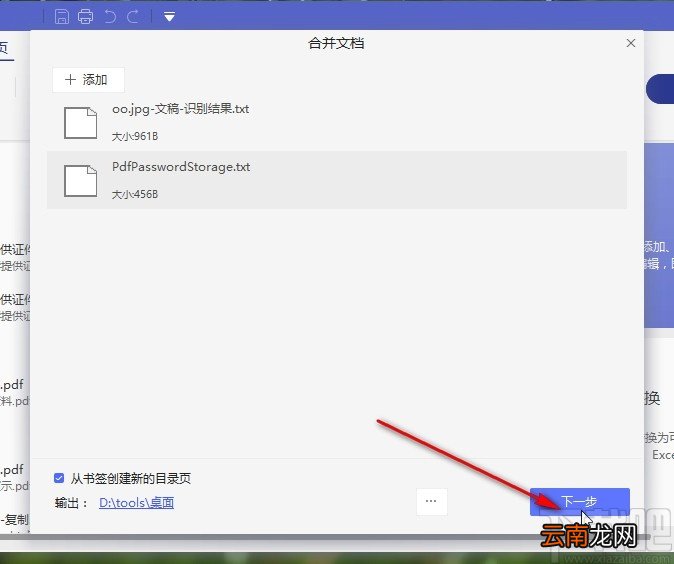
Task: Undo using the title bar arrow
Action: click(x=110, y=17)
